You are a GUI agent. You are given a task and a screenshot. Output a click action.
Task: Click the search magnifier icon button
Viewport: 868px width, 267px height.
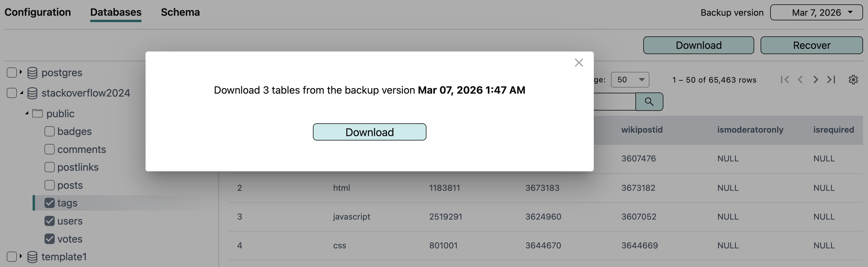click(x=649, y=102)
